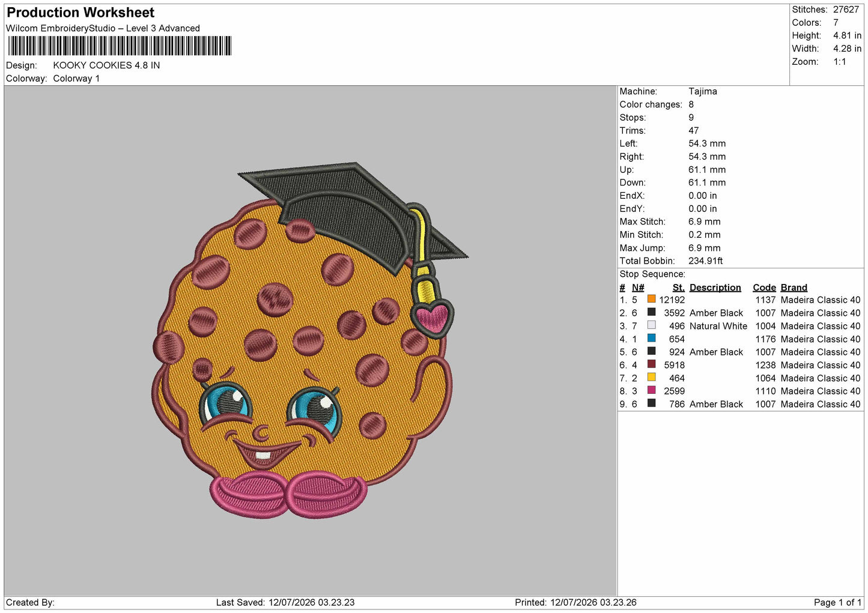Image resolution: width=868 pixels, height=613 pixels.
Task: Click the 'Color changes:' label
Action: 651,104
